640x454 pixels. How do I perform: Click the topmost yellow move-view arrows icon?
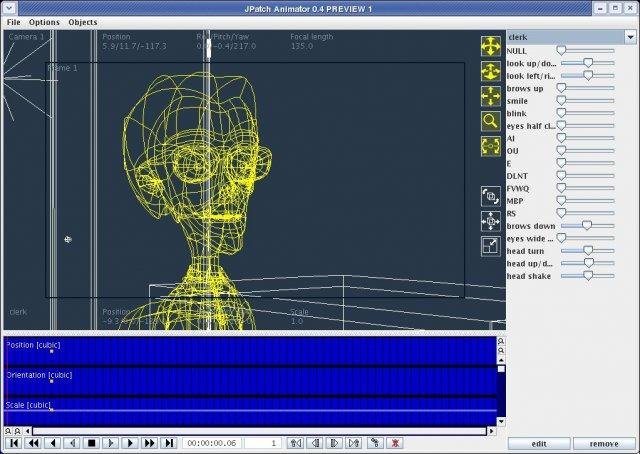[491, 46]
